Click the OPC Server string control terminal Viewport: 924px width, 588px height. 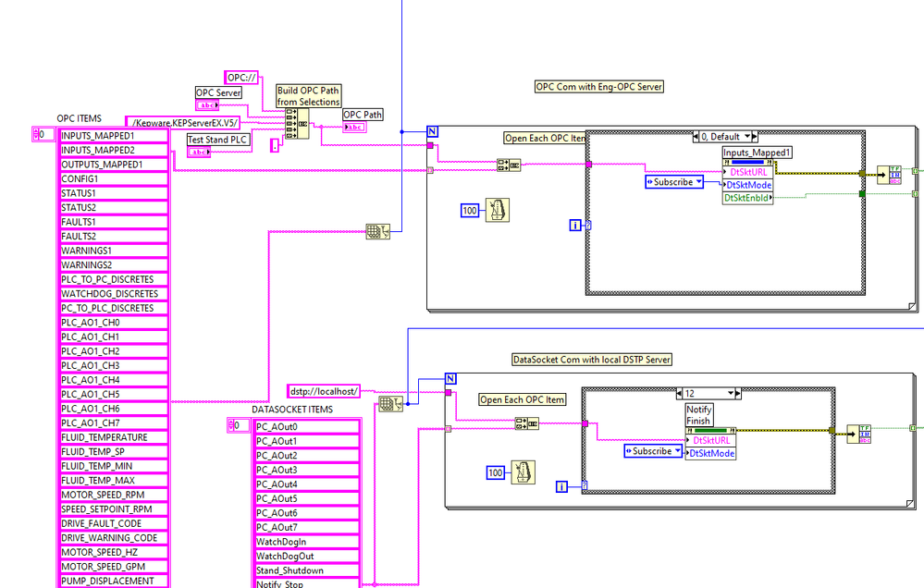pos(207,104)
